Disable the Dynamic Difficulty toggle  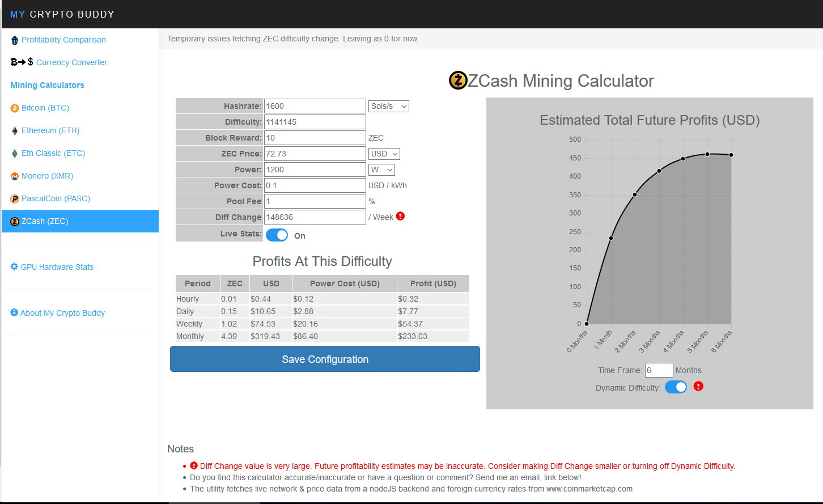click(x=676, y=387)
